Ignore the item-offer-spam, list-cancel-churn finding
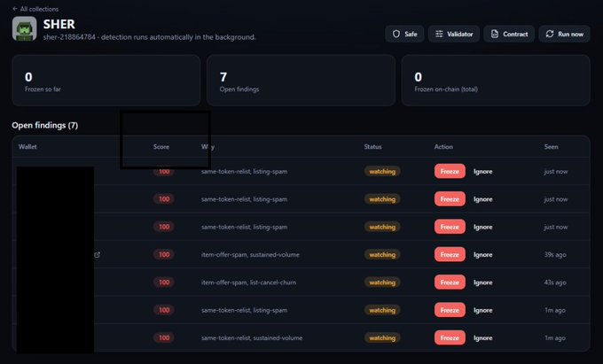 pos(483,283)
